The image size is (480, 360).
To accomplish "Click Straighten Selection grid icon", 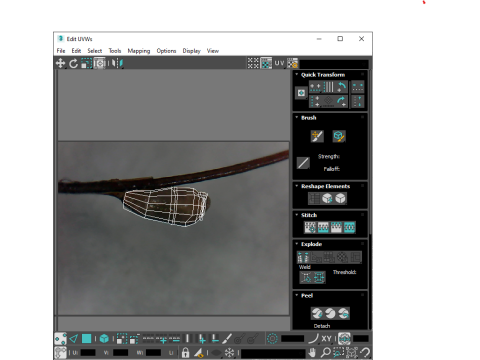I will click(314, 199).
